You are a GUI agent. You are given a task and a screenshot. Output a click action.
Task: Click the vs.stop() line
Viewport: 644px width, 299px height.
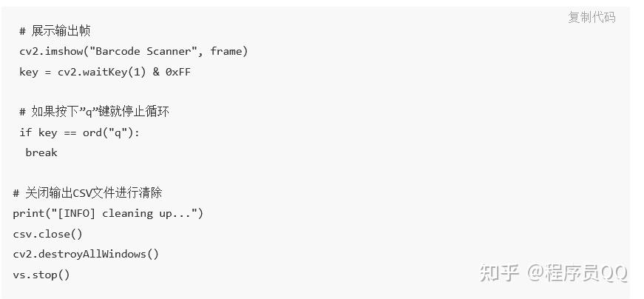[x=41, y=275]
